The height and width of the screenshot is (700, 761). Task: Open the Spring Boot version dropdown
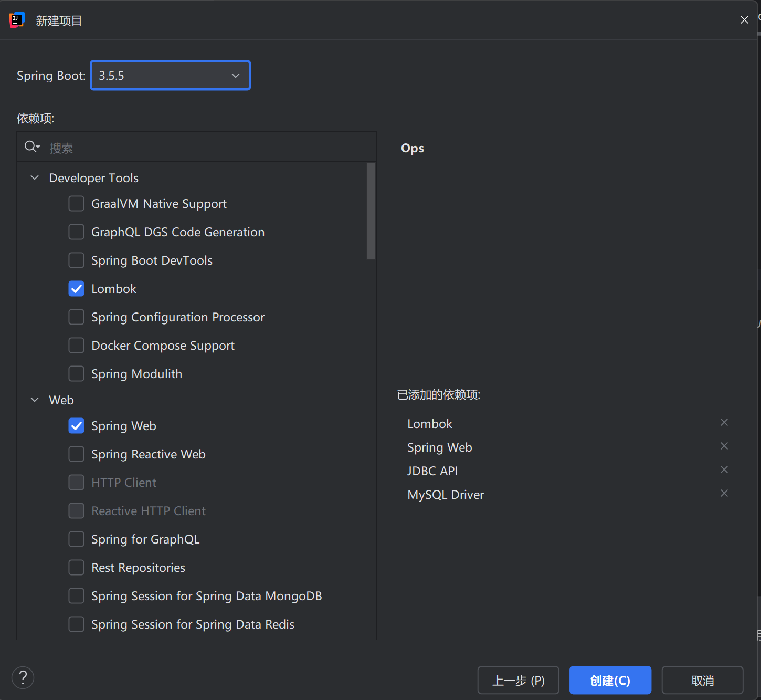tap(171, 75)
